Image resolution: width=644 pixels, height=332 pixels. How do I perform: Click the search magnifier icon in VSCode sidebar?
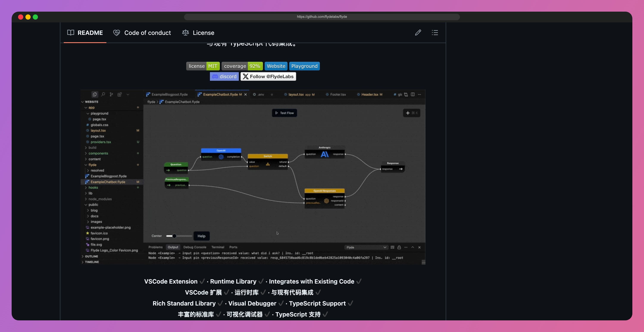[x=103, y=94]
